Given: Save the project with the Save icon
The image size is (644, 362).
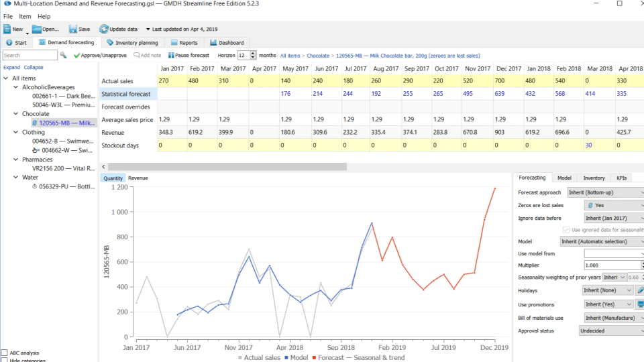Looking at the screenshot, I should point(72,29).
